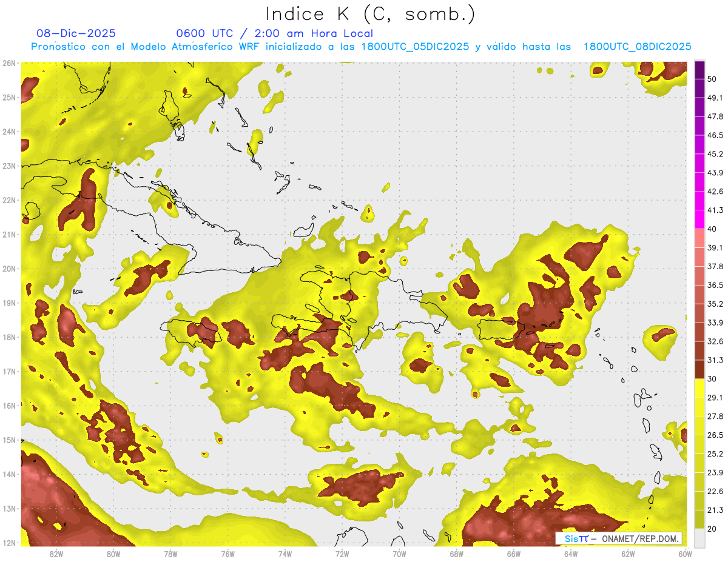Click the "76W" longitude label
This screenshot has width=728, height=562.
click(x=227, y=554)
